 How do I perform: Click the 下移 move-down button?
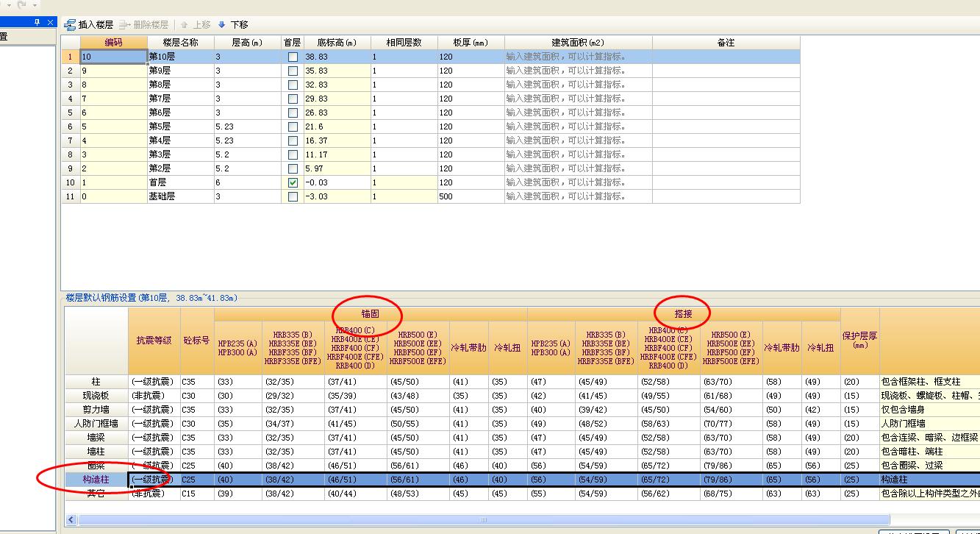233,24
